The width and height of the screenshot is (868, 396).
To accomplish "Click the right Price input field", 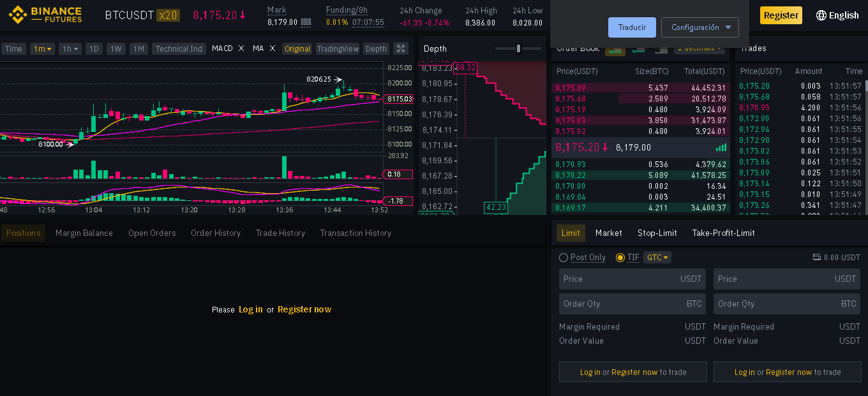I will click(x=787, y=279).
